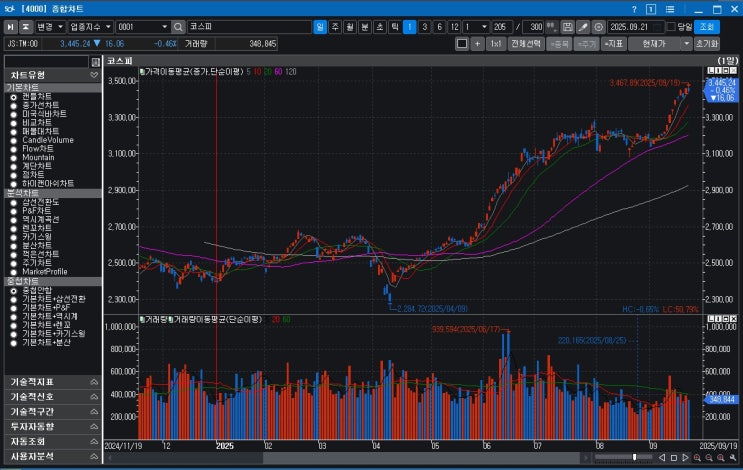Click the sidebar search input box
The image size is (743, 470).
tap(46, 62)
